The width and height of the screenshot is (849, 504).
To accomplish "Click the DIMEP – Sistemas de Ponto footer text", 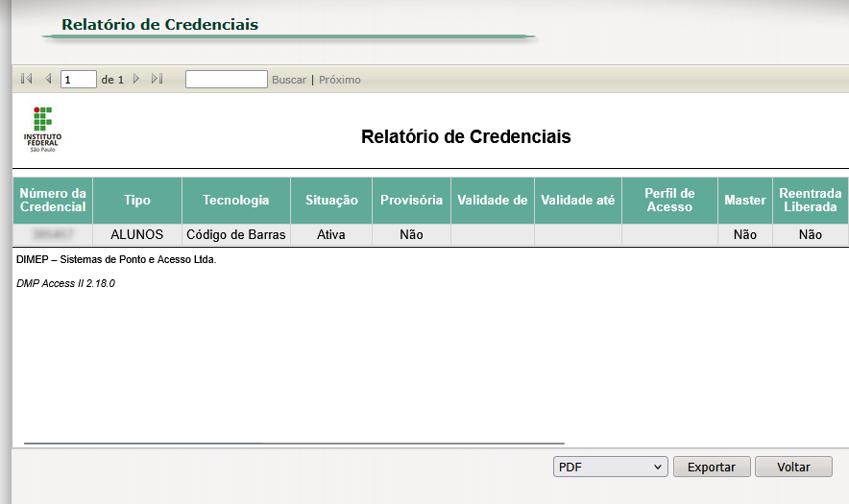I will (116, 259).
